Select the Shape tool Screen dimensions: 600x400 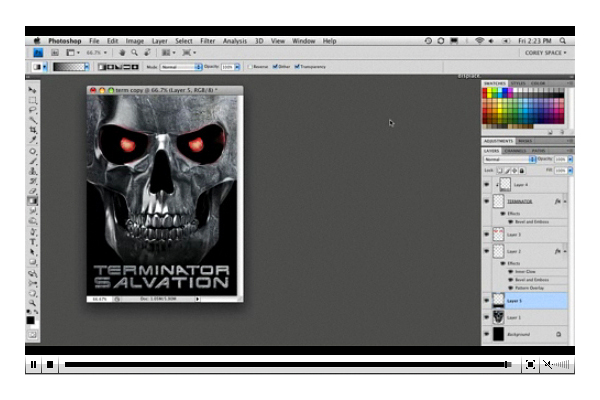point(33,262)
